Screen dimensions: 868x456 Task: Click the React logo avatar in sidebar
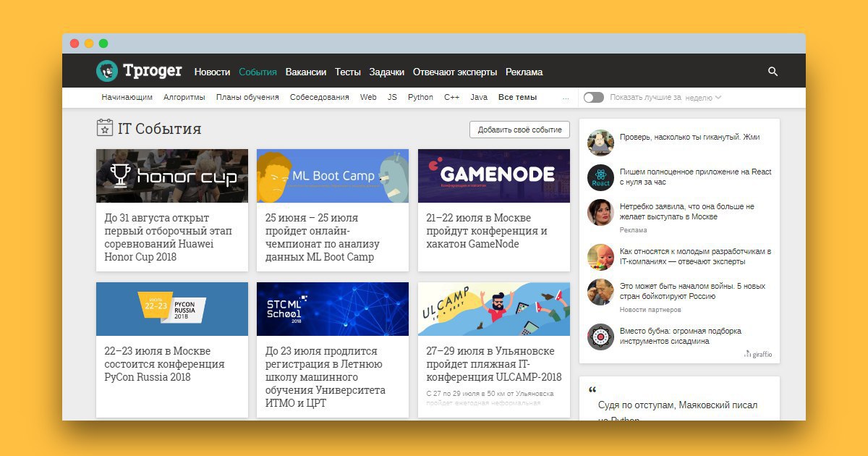click(x=600, y=178)
